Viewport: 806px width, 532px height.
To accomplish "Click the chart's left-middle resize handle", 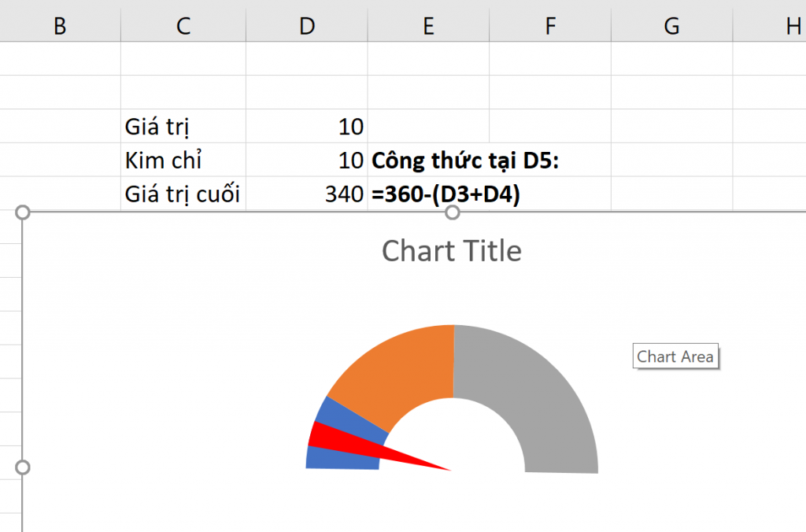I will click(x=23, y=467).
